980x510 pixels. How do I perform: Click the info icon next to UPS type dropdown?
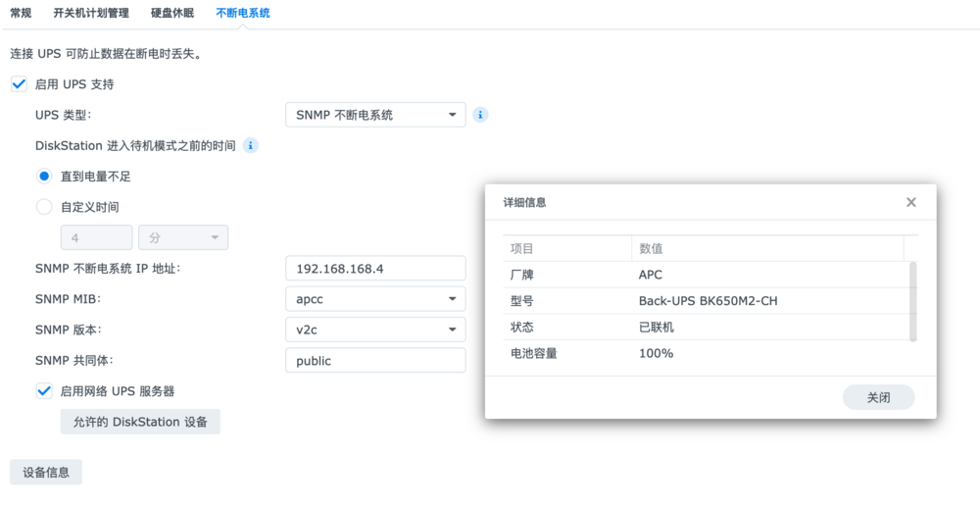click(480, 115)
